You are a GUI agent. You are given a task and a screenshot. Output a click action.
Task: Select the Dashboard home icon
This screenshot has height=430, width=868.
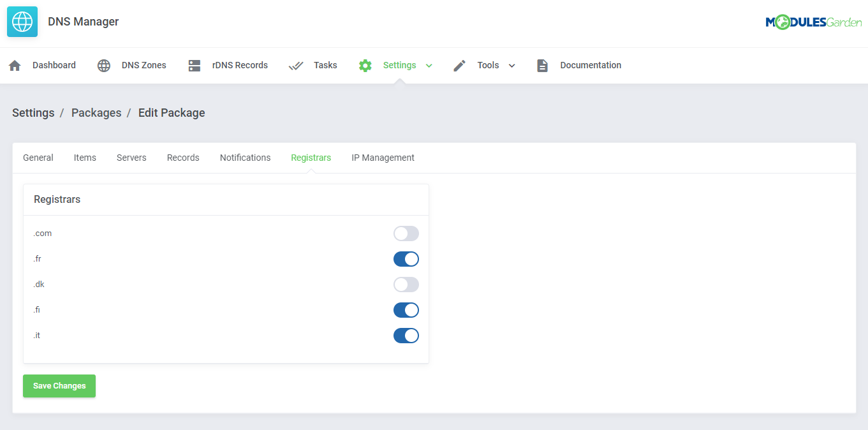(14, 65)
